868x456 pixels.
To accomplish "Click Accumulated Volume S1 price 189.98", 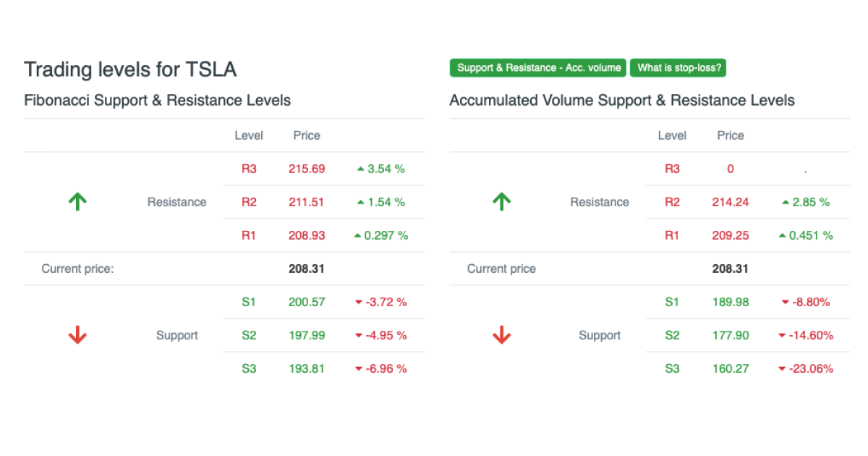I will coord(731,302).
